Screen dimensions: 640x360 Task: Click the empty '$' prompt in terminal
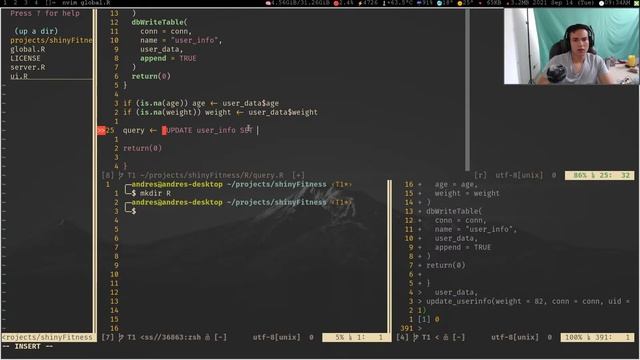pyautogui.click(x=134, y=211)
